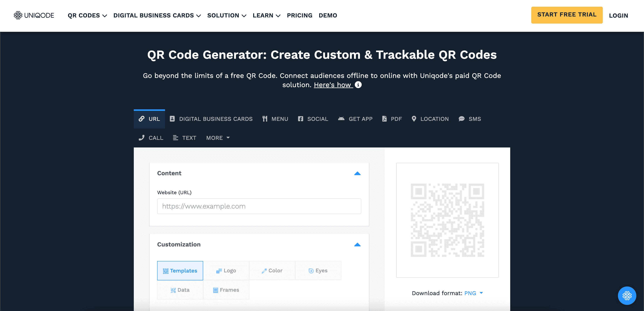Open the More QR types dropdown
Screen dimensions: 644x311
tap(218, 138)
